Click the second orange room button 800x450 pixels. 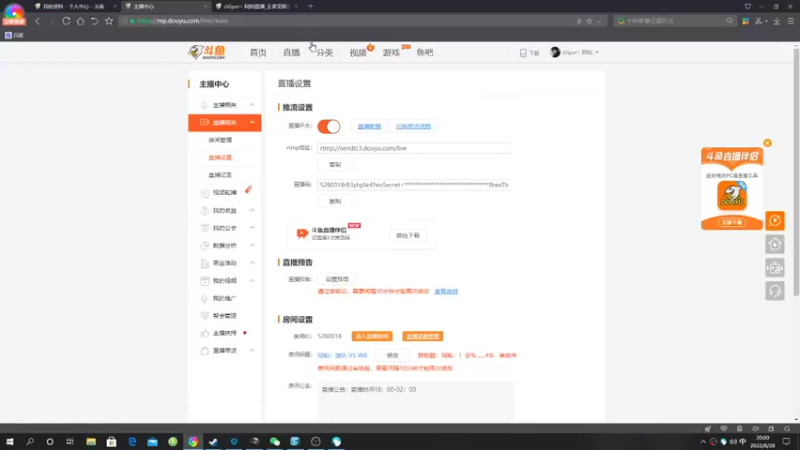(x=422, y=336)
